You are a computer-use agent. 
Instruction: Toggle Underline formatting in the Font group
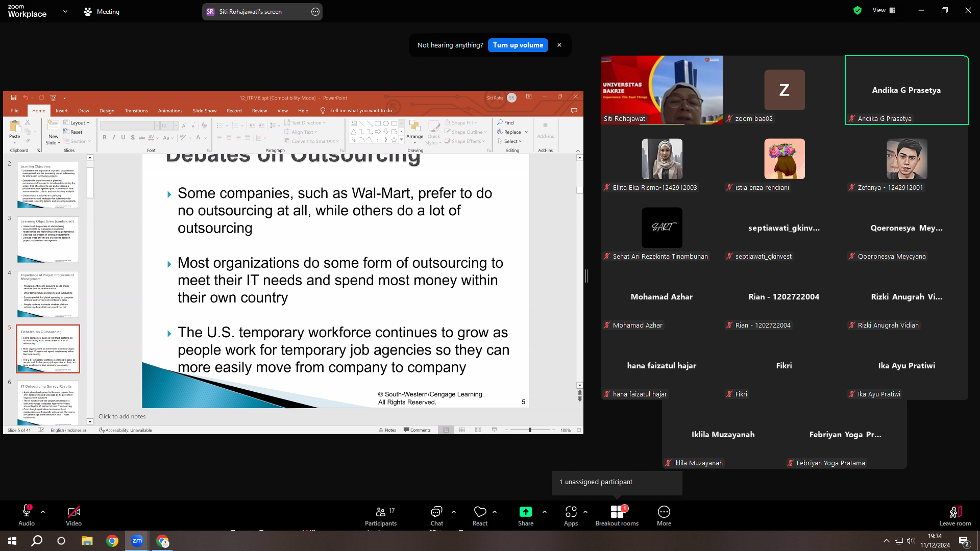pyautogui.click(x=123, y=138)
